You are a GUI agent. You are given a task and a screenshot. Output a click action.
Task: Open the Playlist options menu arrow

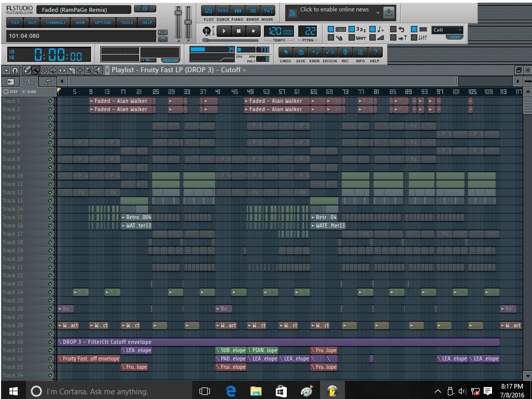pyautogui.click(x=6, y=70)
